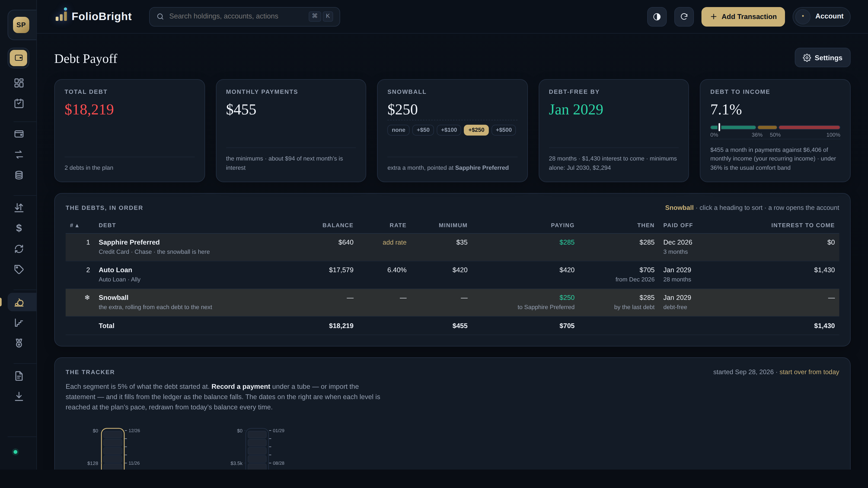Image resolution: width=868 pixels, height=488 pixels.
Task: Sort debts by the Paid Off heading
Action: pos(678,225)
